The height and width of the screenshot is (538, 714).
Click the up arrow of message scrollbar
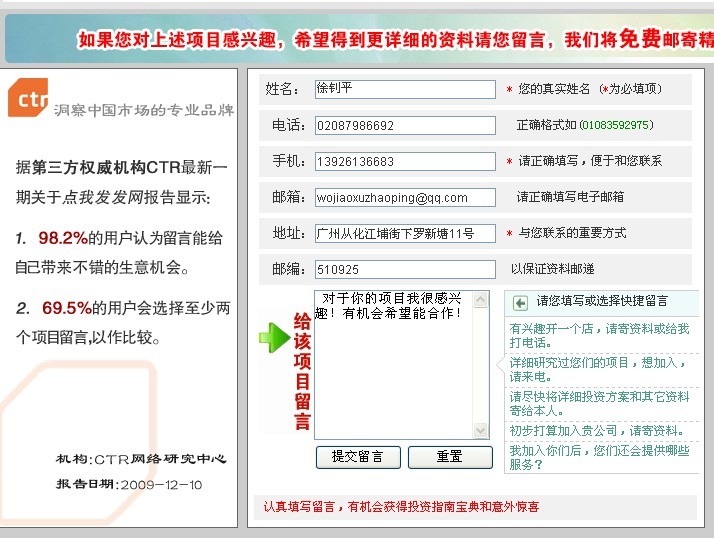(x=480, y=300)
